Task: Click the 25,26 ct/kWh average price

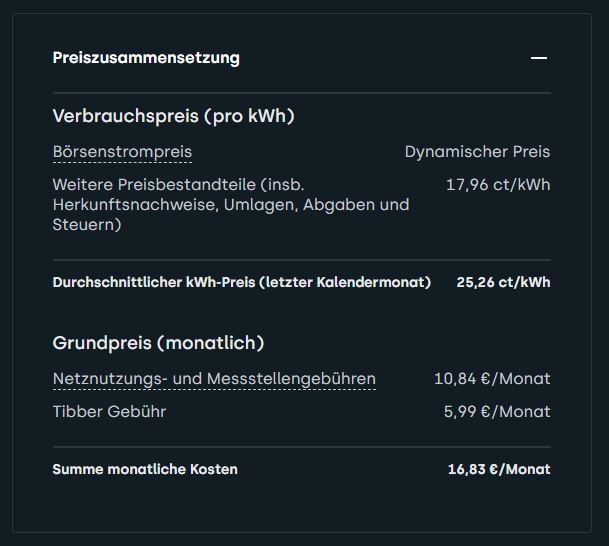Action: point(503,282)
